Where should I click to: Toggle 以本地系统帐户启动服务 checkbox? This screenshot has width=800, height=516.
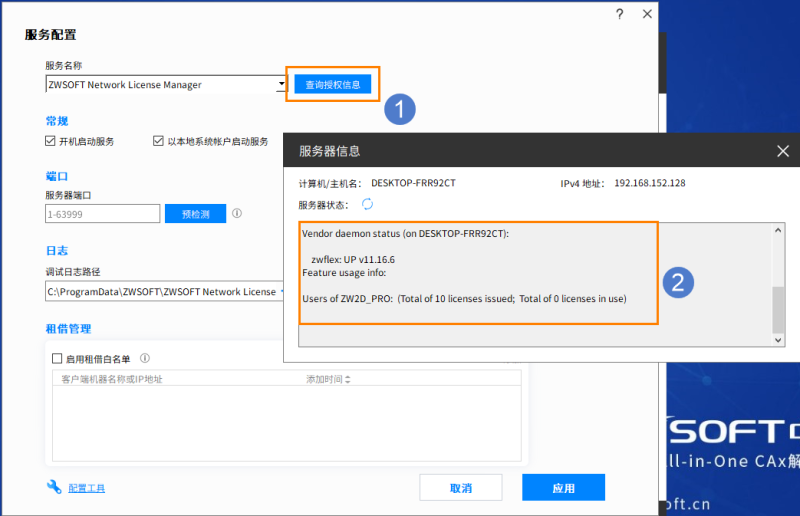(158, 142)
